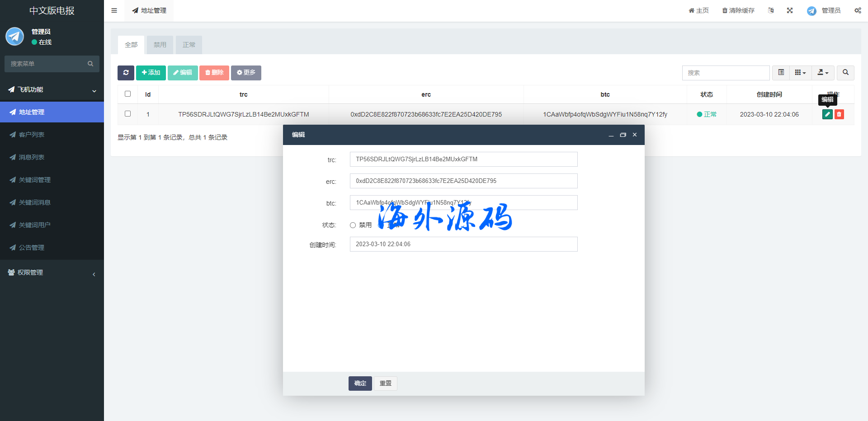Tick the checkbox for row Id 1
This screenshot has height=421, width=868.
(127, 114)
